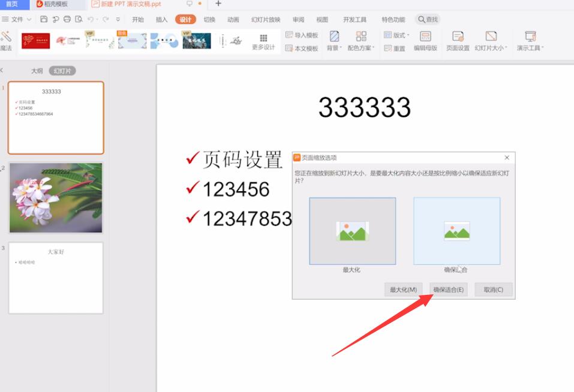The image size is (574, 392).
Task: Open 页面设置 page setup icon
Action: 458,36
